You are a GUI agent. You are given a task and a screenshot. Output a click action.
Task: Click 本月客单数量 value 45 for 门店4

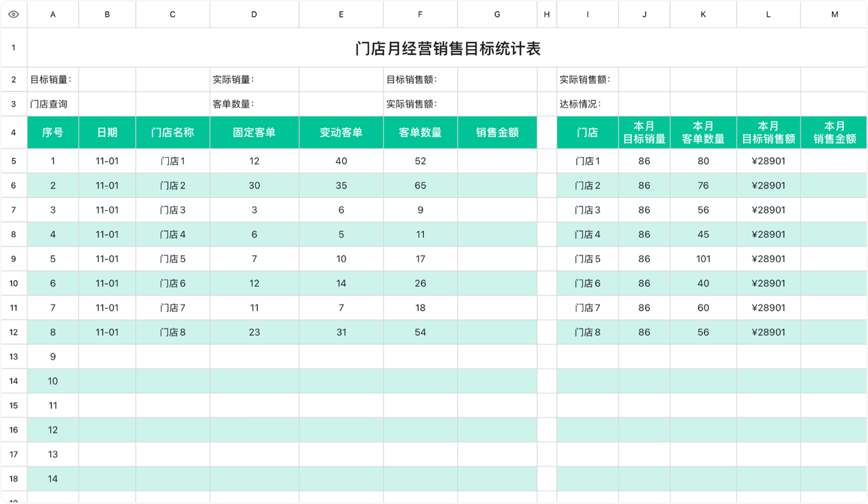tap(703, 234)
